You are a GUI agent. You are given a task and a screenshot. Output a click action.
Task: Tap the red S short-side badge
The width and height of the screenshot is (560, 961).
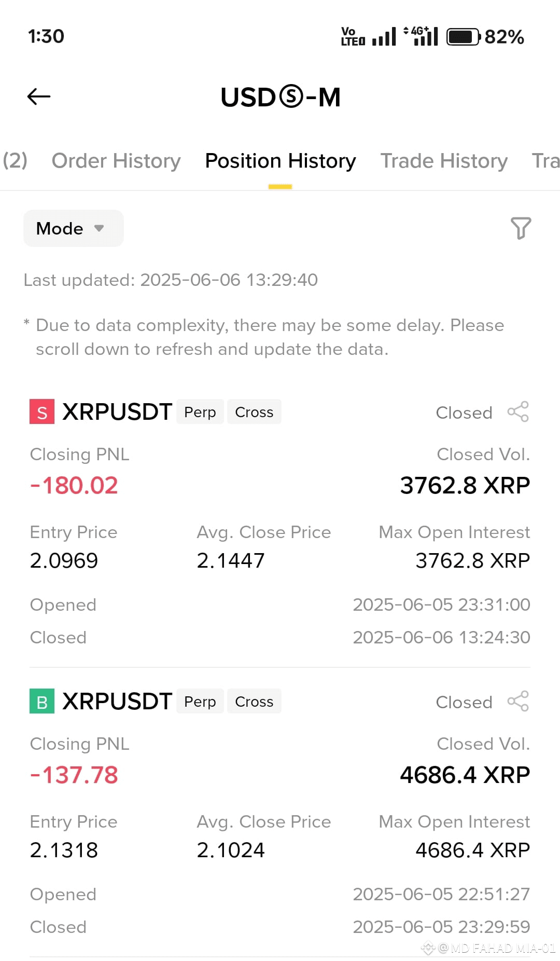(x=42, y=412)
